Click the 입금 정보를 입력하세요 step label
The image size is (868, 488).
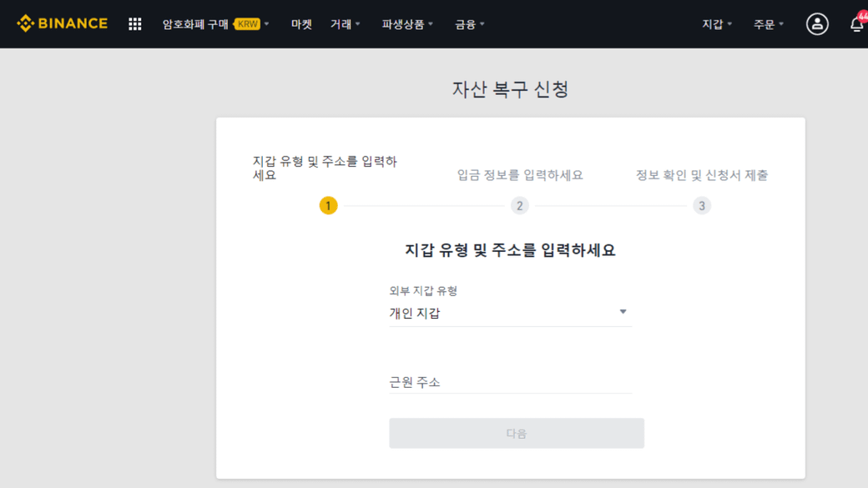(x=519, y=175)
